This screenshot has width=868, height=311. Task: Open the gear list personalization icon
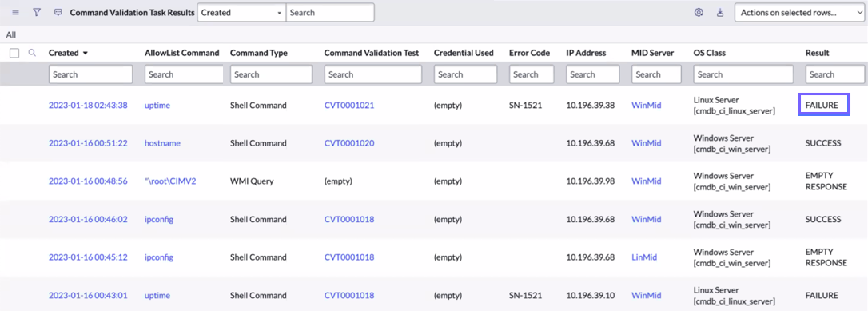699,12
